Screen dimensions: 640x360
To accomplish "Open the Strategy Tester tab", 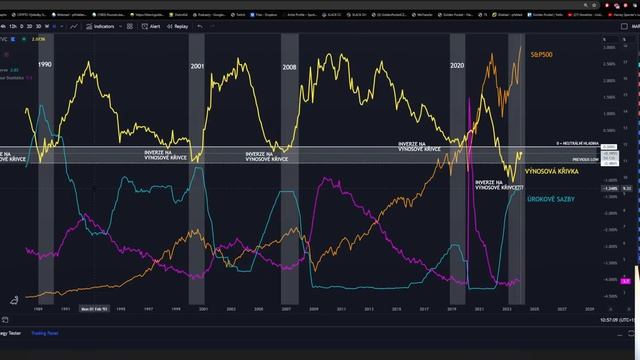I will pyautogui.click(x=10, y=333).
